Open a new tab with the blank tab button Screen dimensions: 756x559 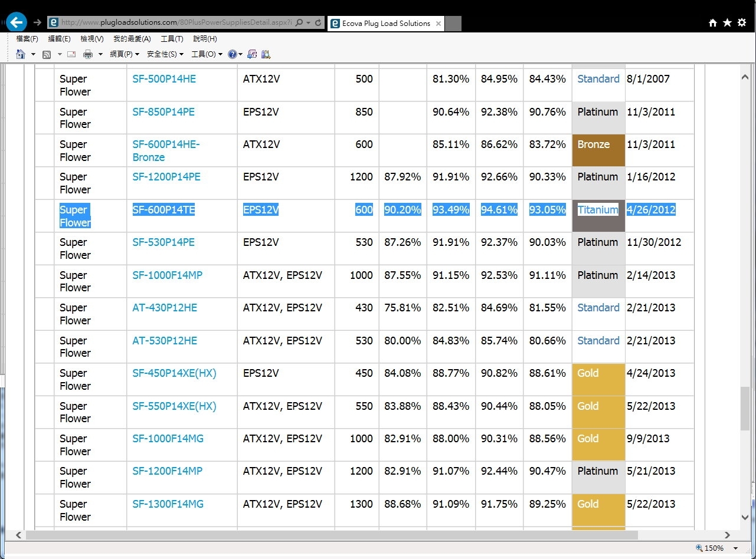tap(453, 24)
